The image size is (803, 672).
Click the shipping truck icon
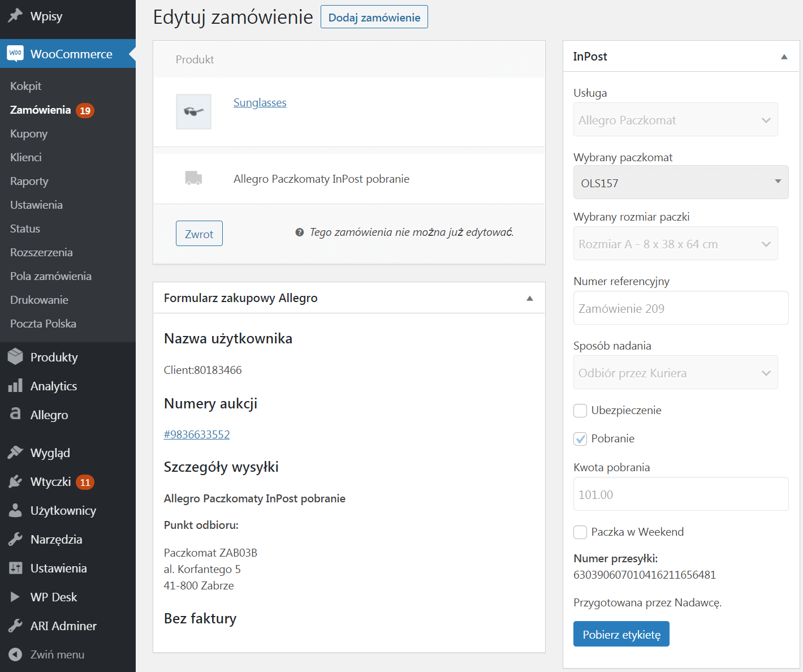pos(193,178)
